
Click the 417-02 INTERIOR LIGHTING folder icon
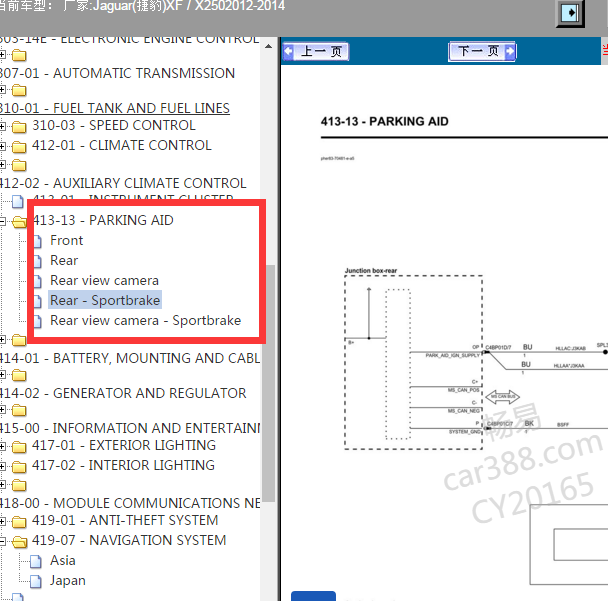click(x=19, y=467)
